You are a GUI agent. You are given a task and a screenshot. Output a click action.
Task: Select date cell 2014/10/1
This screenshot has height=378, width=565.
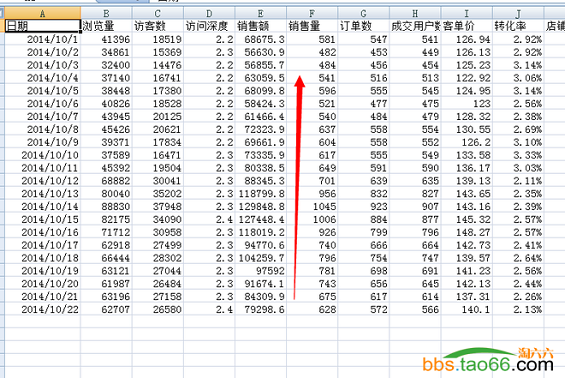(x=43, y=39)
